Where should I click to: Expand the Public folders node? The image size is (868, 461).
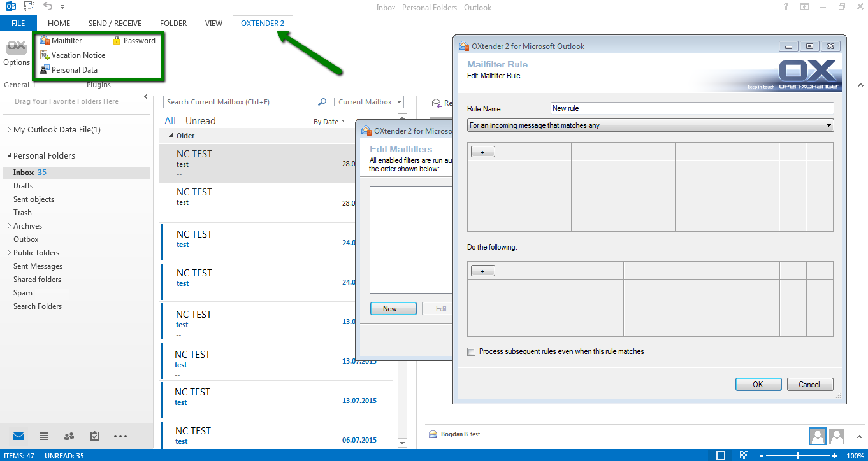click(x=9, y=253)
